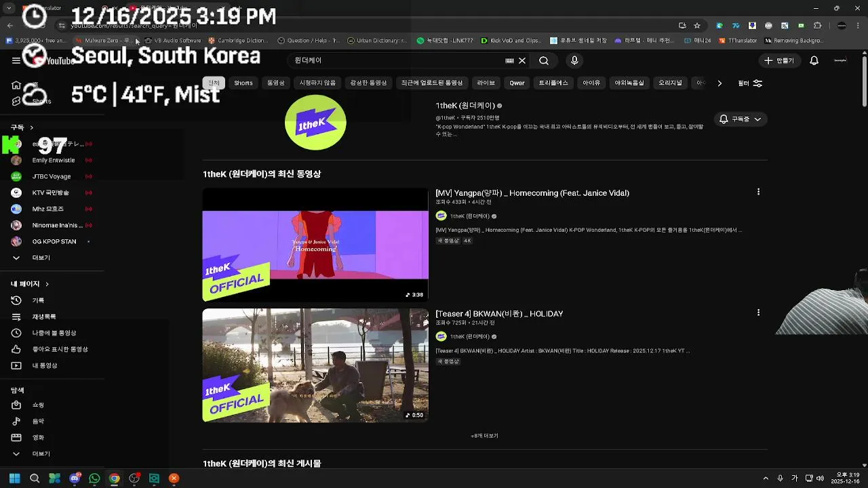Open the 필터 search filters button
This screenshot has width=868, height=488.
tap(750, 83)
